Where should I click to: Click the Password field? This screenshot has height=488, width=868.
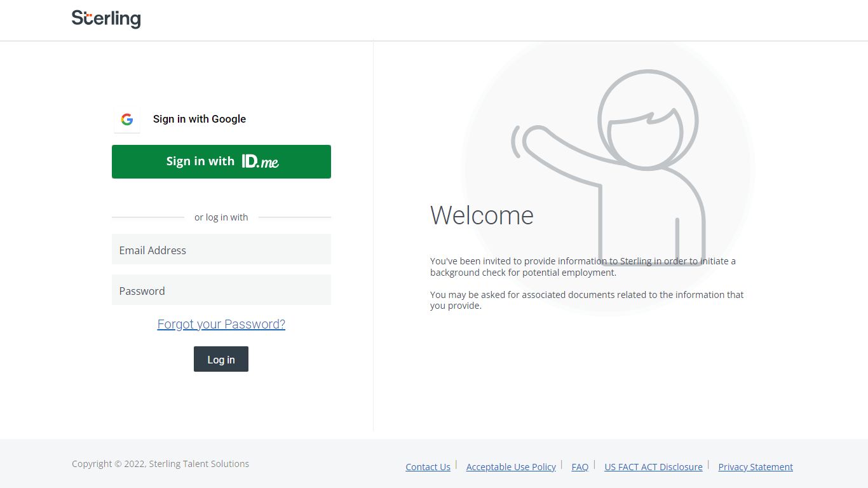pyautogui.click(x=221, y=290)
